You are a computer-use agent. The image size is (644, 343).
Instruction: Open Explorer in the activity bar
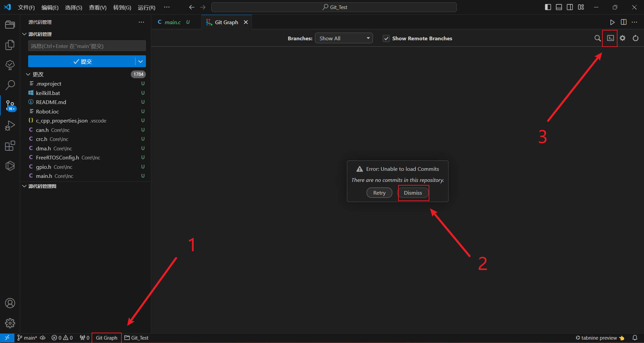[10, 25]
